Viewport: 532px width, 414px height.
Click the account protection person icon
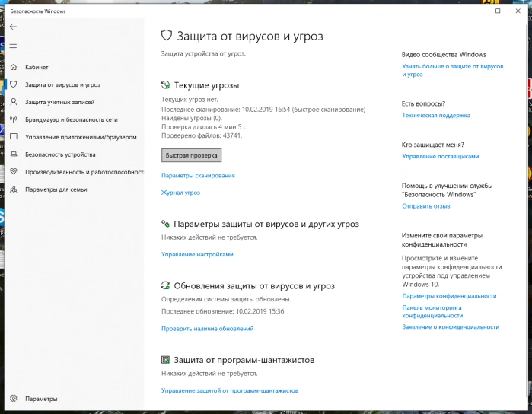(14, 102)
